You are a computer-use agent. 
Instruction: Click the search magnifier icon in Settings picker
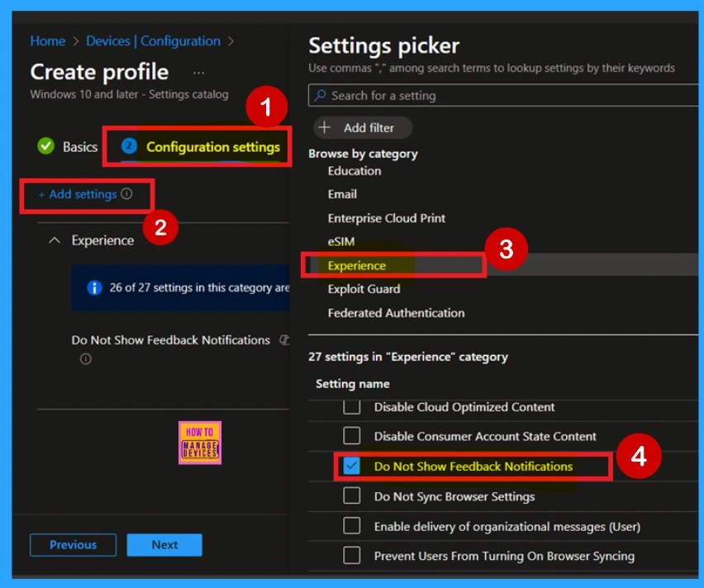click(320, 95)
